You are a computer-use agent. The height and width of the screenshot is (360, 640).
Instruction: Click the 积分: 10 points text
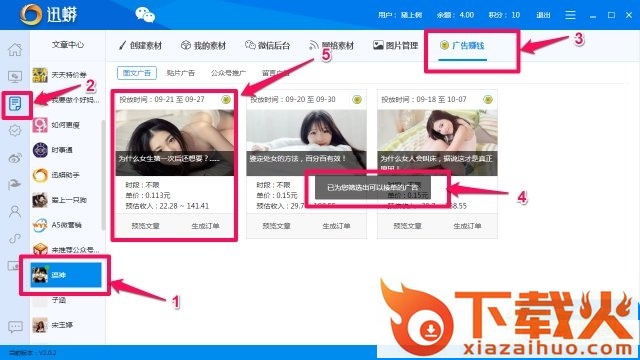click(x=504, y=15)
